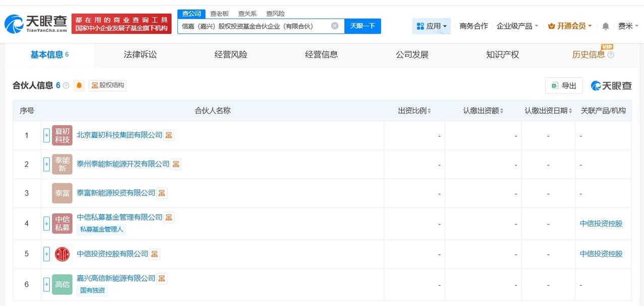644x306 pixels.
Task: Click 泰富 company logo thumbnail
Action: coord(62,193)
